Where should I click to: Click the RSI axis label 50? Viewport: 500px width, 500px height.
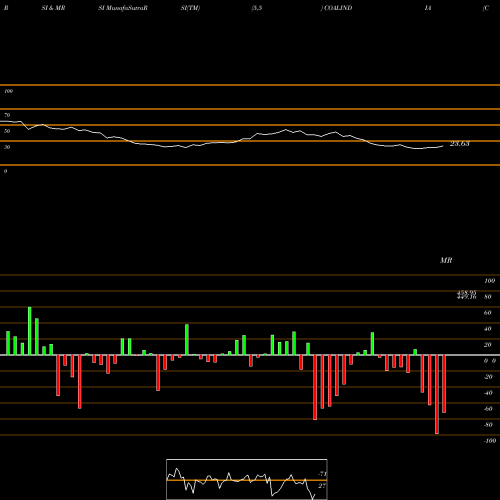tap(7, 131)
